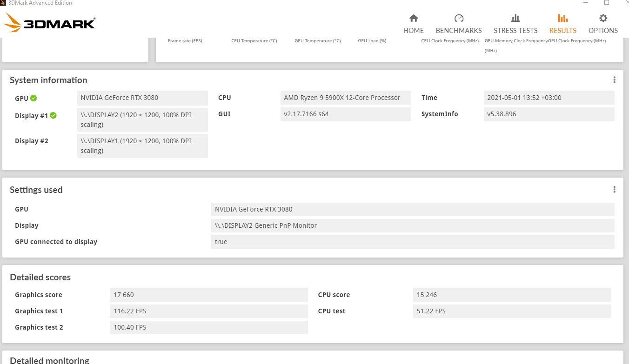Click the Detailed scores heading

click(x=40, y=278)
